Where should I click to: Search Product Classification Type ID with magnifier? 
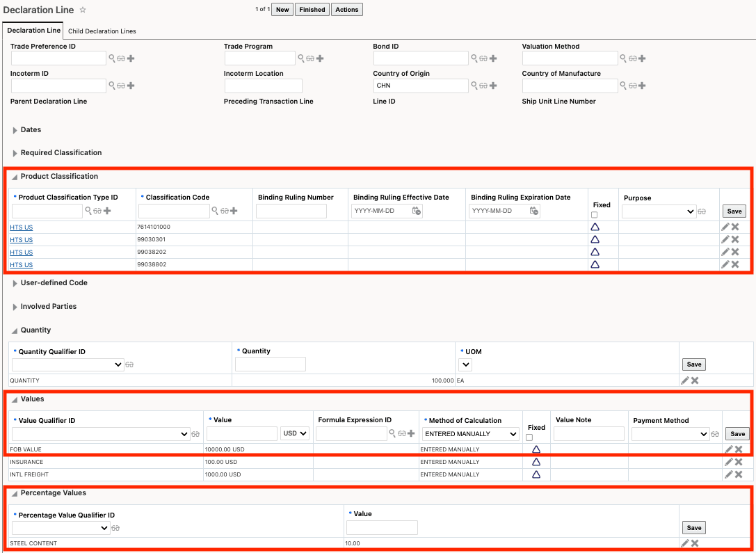coord(88,211)
